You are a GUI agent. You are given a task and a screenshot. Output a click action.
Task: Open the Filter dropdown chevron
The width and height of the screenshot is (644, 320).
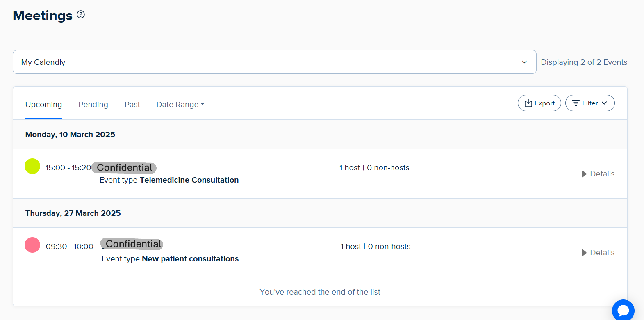(604, 103)
